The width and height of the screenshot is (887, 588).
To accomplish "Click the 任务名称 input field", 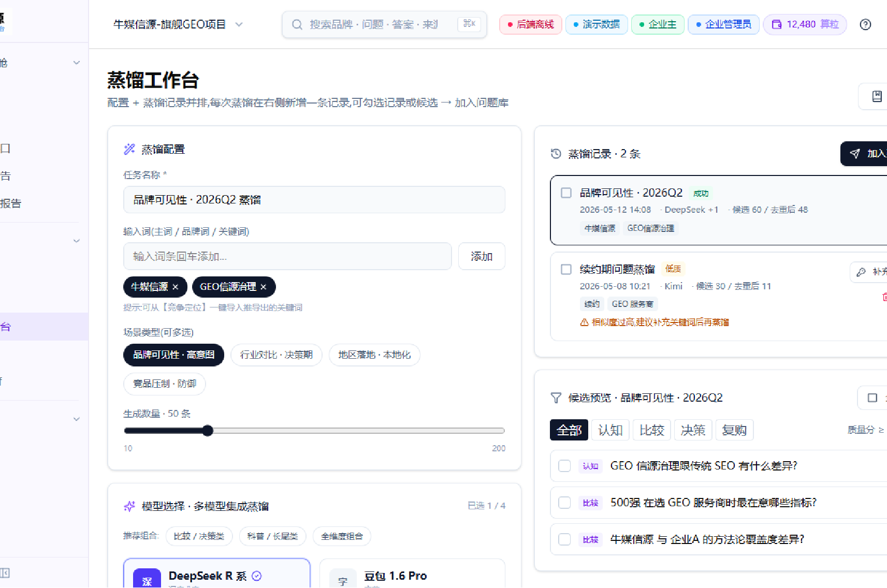I will click(x=314, y=200).
